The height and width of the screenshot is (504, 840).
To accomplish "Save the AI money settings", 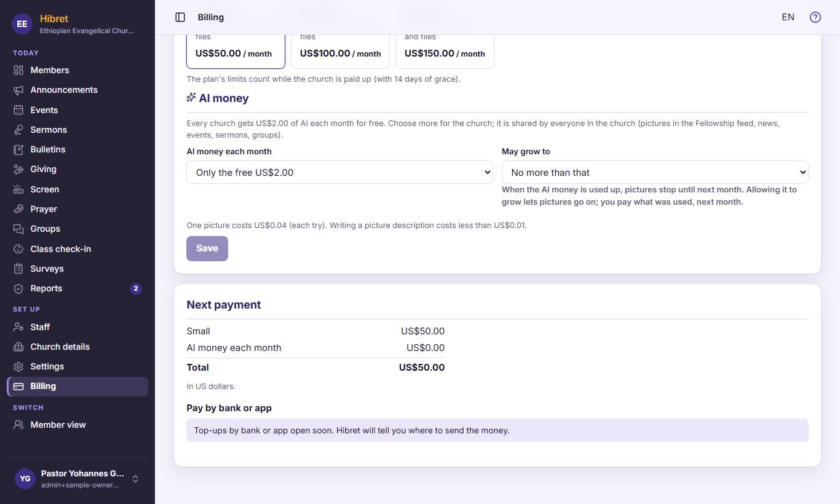I will coord(207,248).
